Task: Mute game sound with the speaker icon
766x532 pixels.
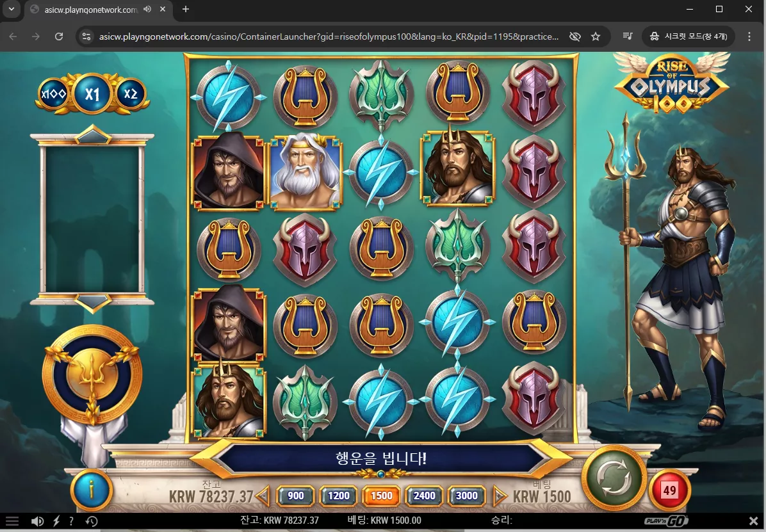Action: pos(37,521)
